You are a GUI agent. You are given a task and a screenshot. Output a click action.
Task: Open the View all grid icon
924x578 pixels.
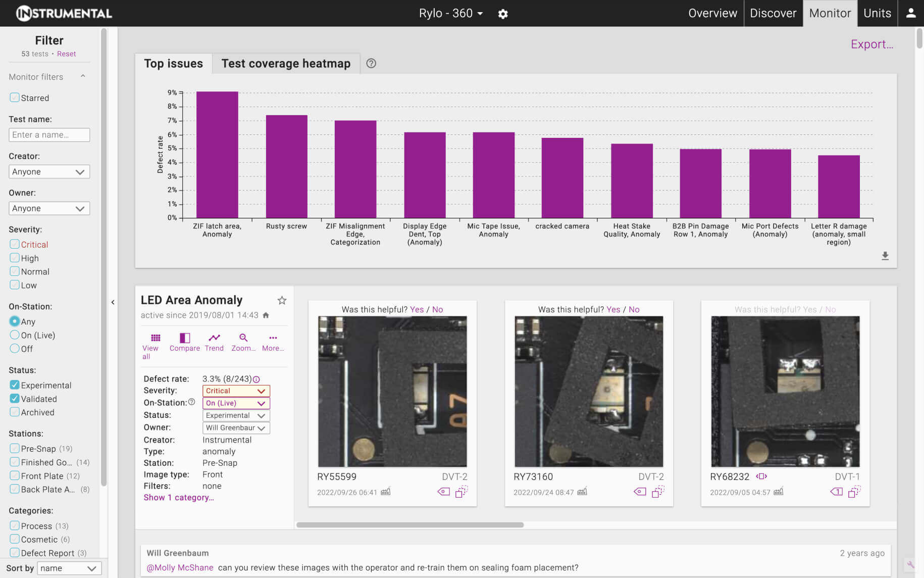pos(155,338)
